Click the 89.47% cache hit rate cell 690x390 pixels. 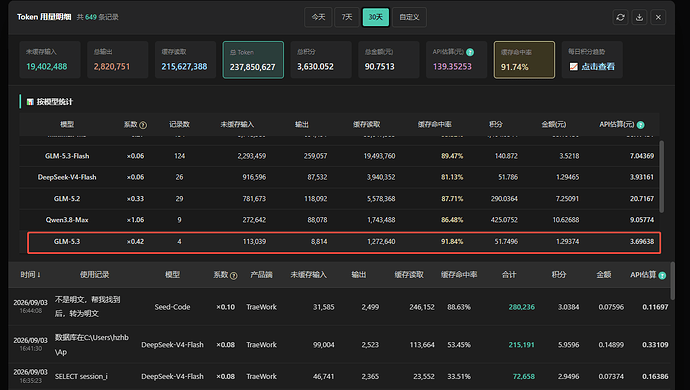click(452, 156)
